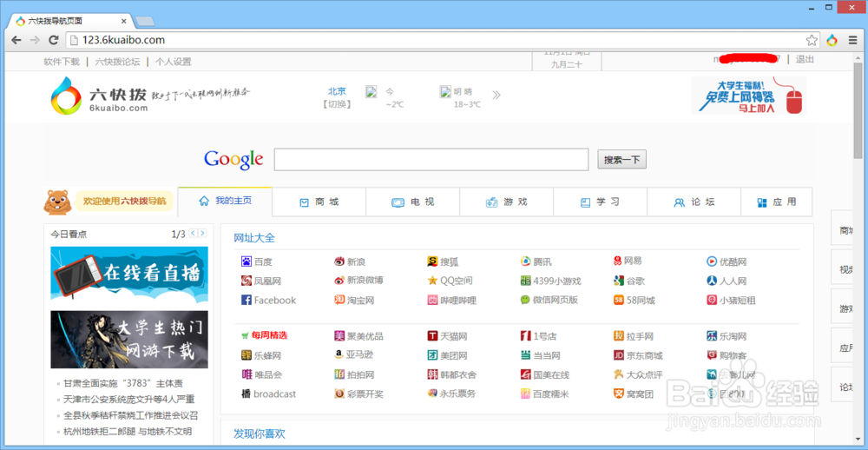
Task: Click the Google search input field
Action: 431,160
